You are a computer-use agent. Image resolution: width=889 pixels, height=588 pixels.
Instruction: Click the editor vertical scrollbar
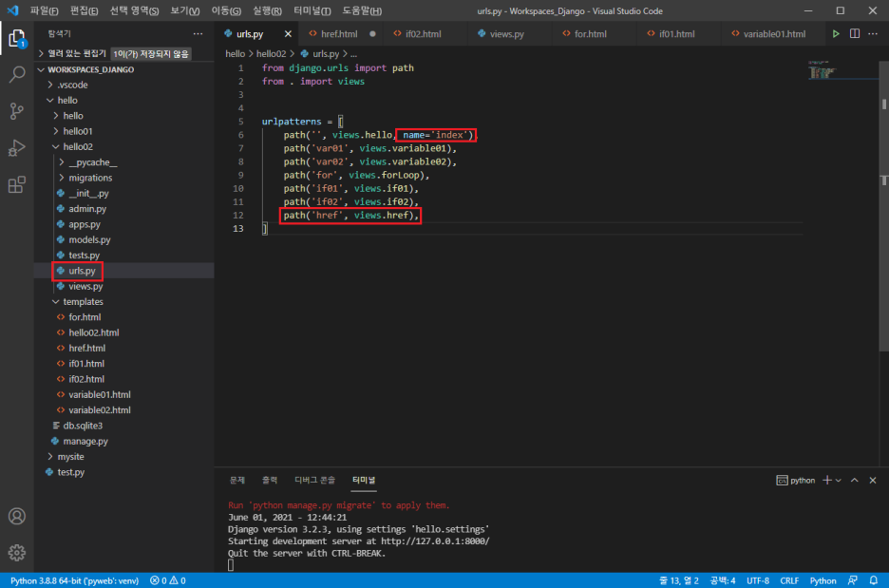coord(884,204)
